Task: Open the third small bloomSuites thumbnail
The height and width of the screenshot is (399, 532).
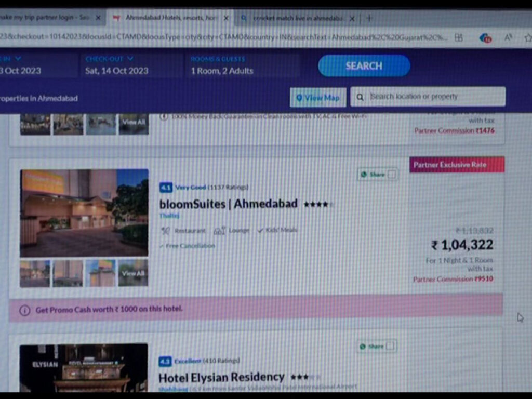Action: pos(100,273)
